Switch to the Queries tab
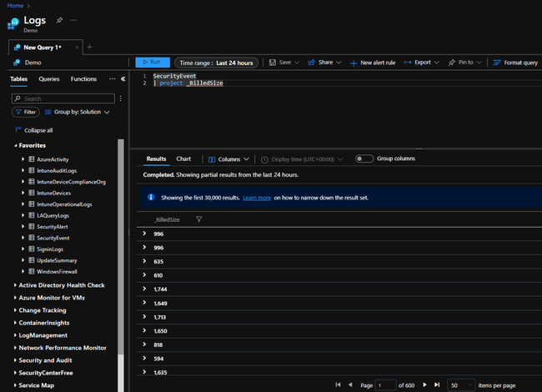542x392 pixels. [49, 79]
